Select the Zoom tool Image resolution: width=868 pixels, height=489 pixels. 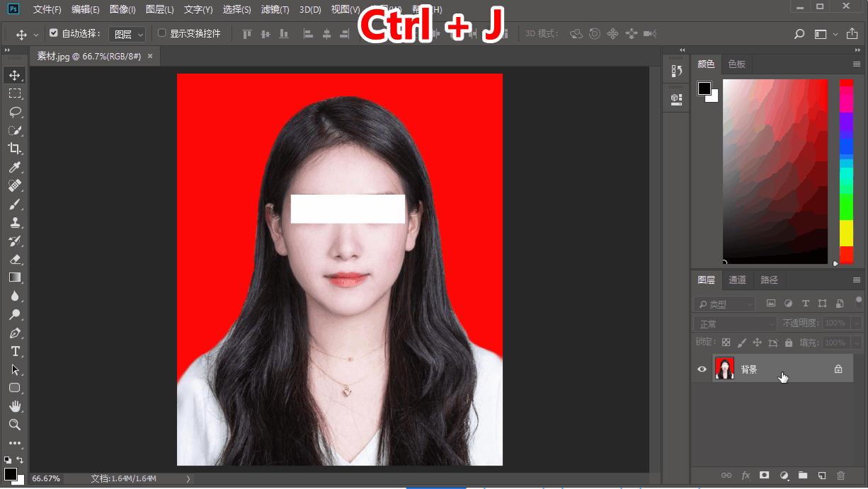coord(14,425)
